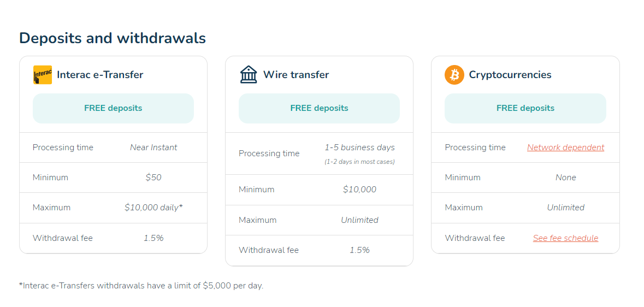Click FREE deposits banner under Cryptocurrencies
Viewport: 644px width, 307px height.
pos(525,109)
